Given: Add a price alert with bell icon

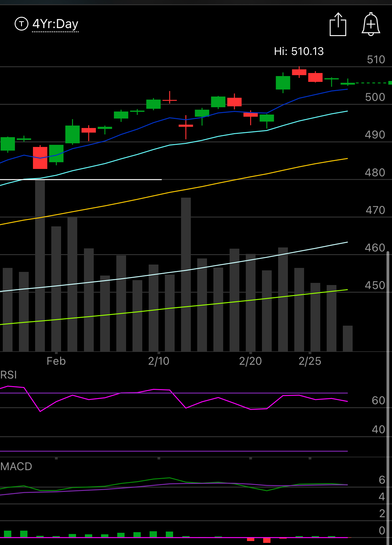Looking at the screenshot, I should (x=371, y=24).
